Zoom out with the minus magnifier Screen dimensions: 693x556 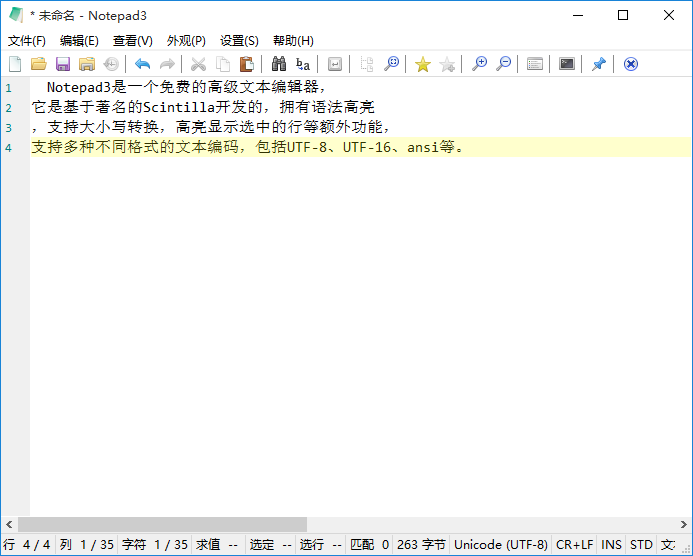pos(503,64)
